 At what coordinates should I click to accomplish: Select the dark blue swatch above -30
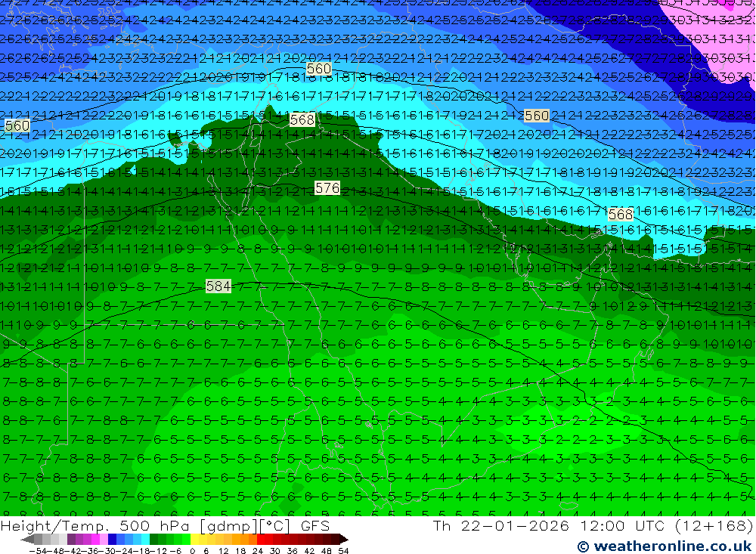point(112,540)
